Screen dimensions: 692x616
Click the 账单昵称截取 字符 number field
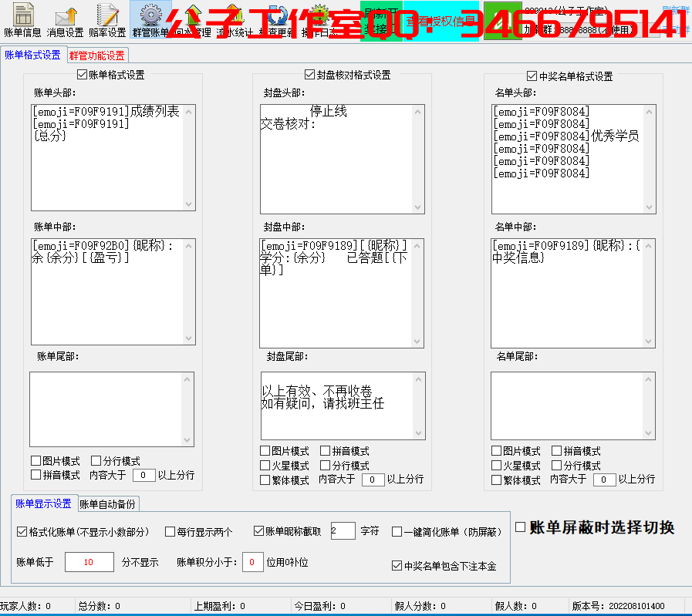pos(343,530)
